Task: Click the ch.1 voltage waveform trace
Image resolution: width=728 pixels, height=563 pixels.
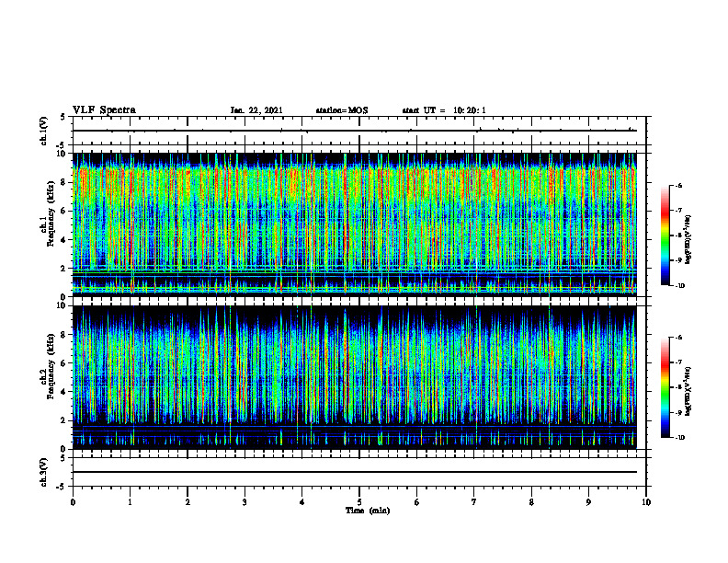Action: pyautogui.click(x=355, y=131)
